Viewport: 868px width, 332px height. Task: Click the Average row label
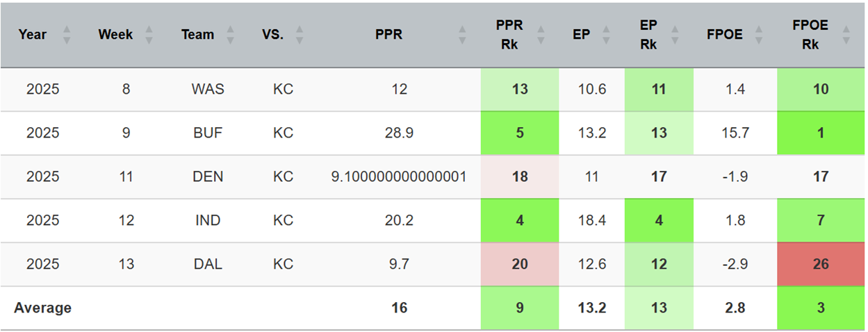pyautogui.click(x=42, y=308)
